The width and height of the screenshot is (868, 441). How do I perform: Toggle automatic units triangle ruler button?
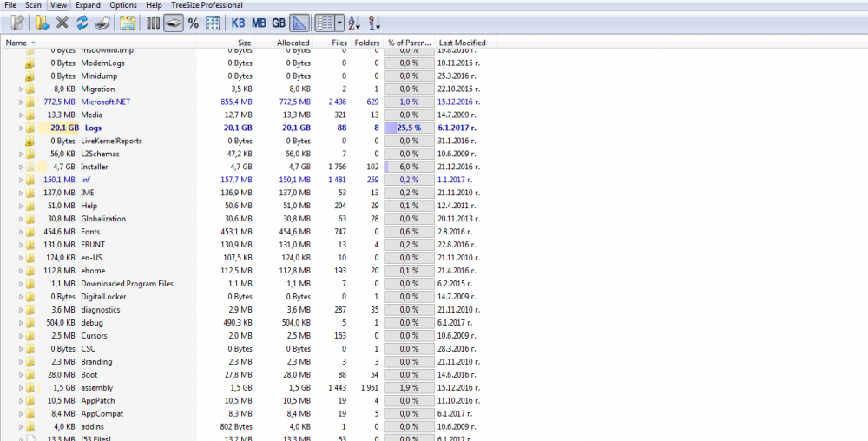pos(299,23)
